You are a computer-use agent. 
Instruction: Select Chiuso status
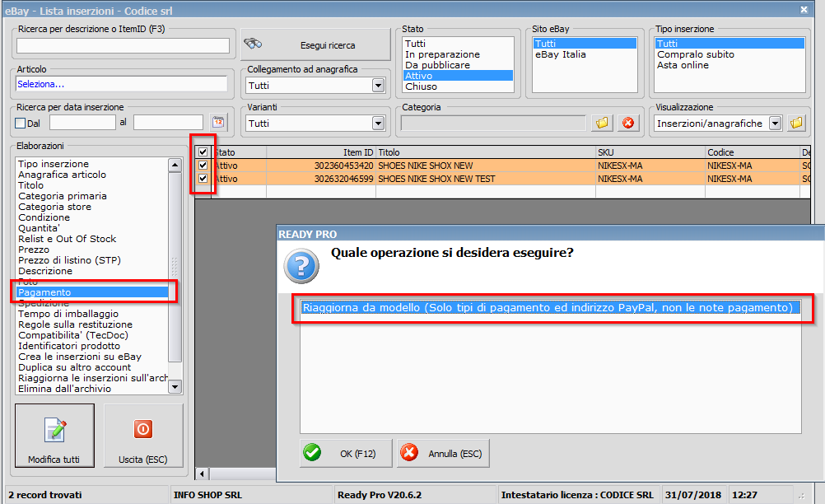(x=458, y=86)
